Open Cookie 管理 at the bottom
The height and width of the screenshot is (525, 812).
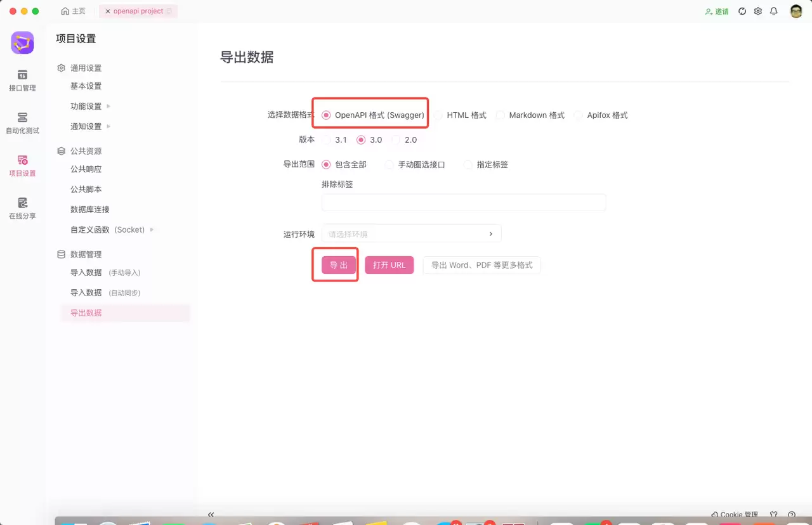click(735, 515)
